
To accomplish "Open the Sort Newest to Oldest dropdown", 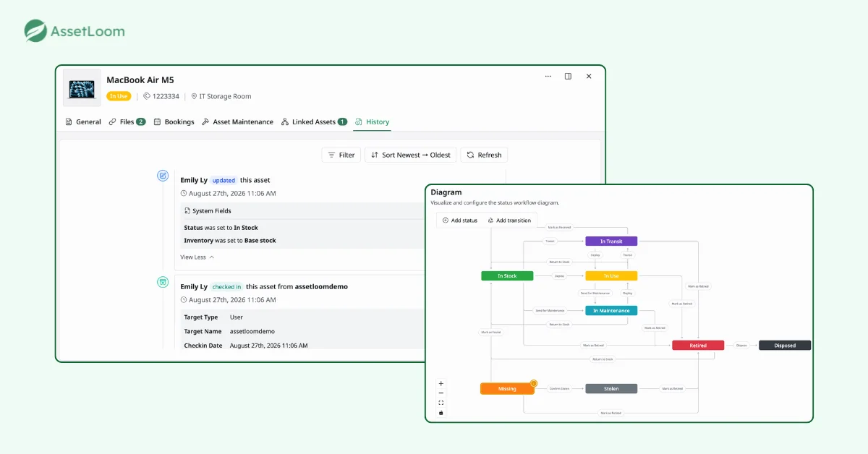I will [x=412, y=155].
